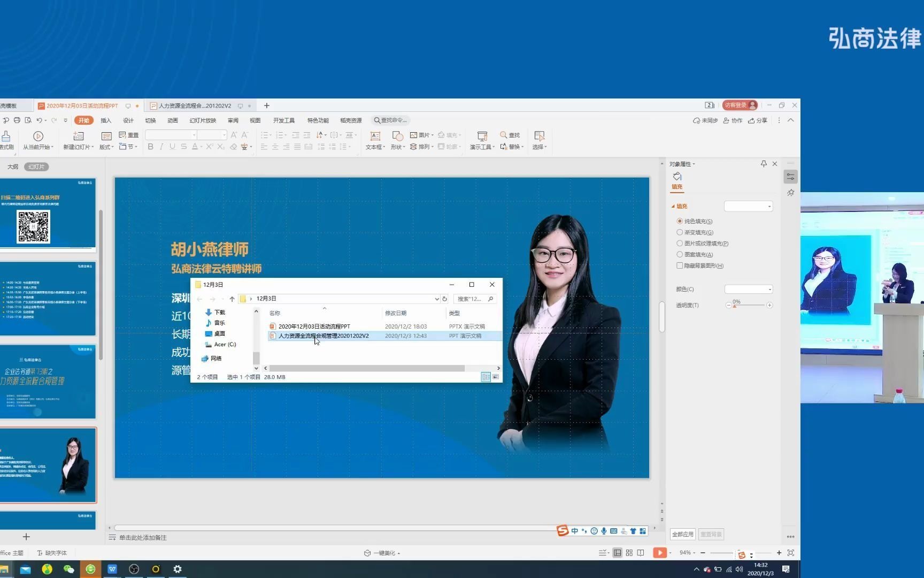This screenshot has width=924, height=578.
Task: Open WeChat from the taskbar
Action: [68, 569]
